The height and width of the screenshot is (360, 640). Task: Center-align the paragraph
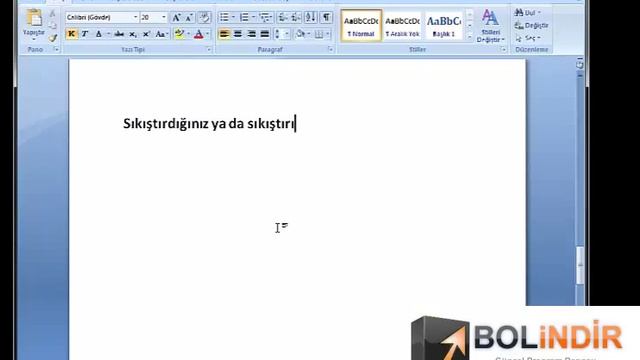coord(238,34)
